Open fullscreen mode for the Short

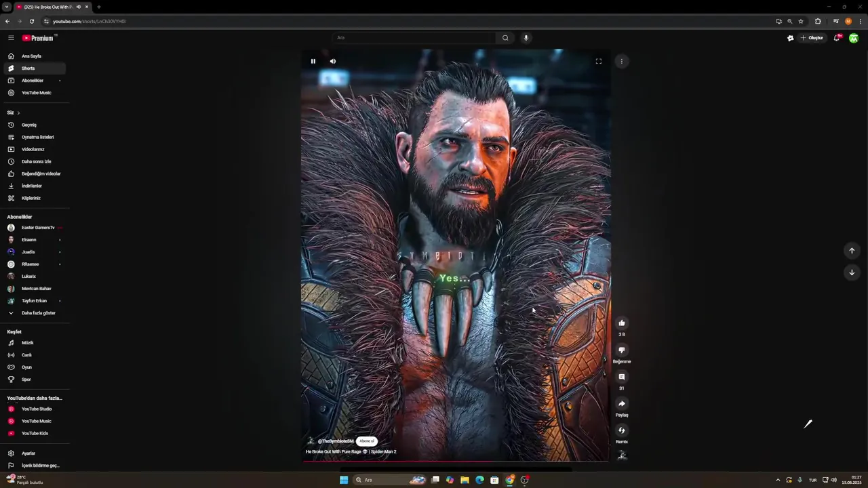click(598, 61)
